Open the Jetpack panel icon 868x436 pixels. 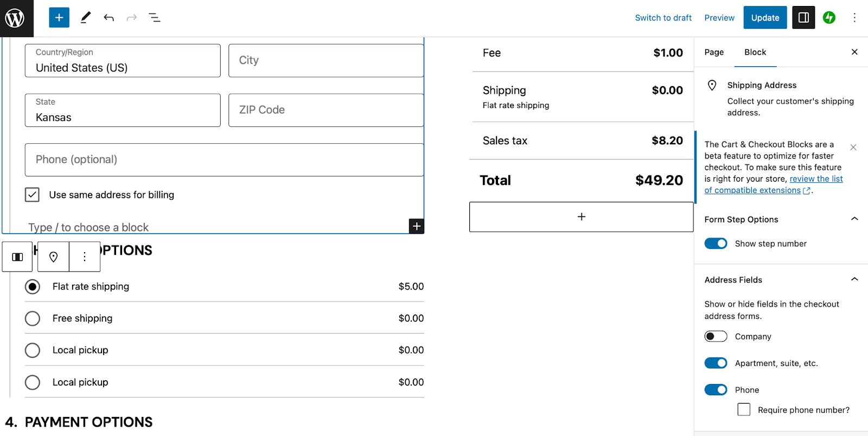click(x=829, y=17)
